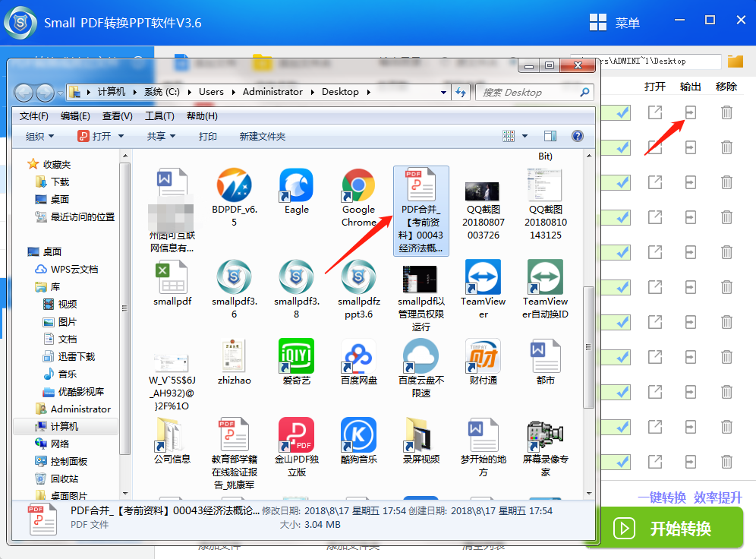This screenshot has height=559, width=756.
Task: Open the explorer help icon
Action: coord(577,136)
